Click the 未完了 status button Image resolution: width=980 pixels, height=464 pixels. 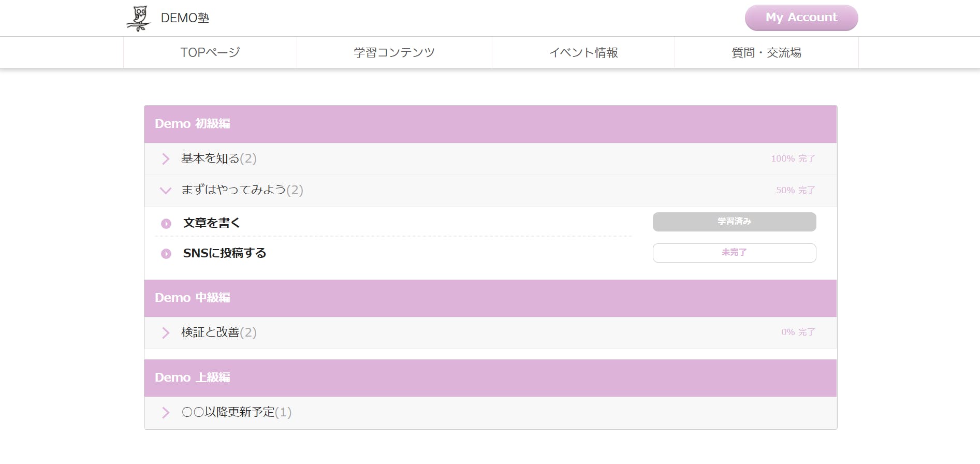[734, 253]
